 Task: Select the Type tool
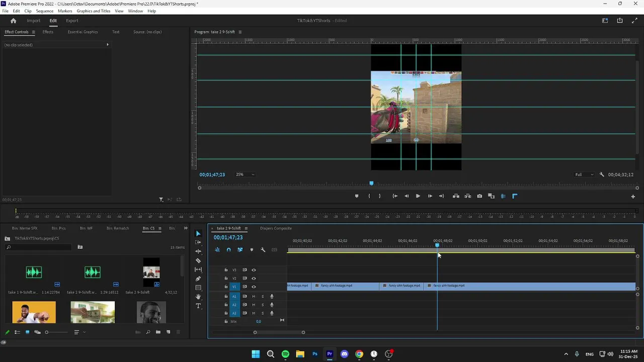coord(198,306)
